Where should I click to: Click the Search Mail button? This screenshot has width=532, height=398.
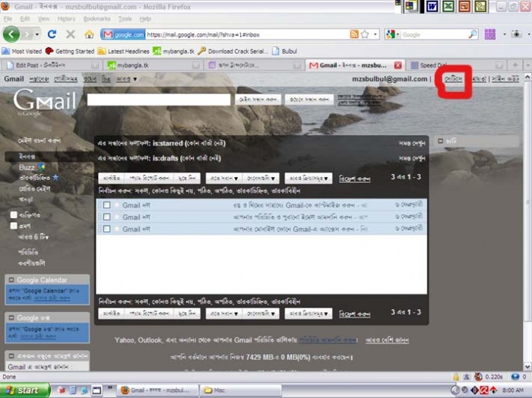click(x=258, y=99)
